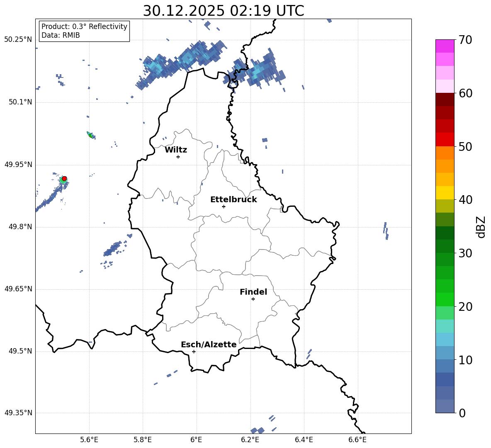The height and width of the screenshot is (448, 491).
Task: Click the colorbar tick value 30
Action: 465,253
